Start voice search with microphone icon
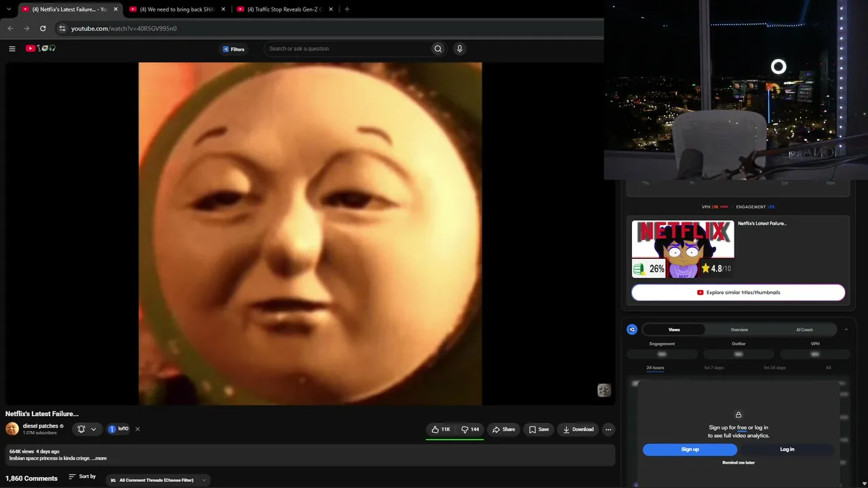 [x=459, y=49]
